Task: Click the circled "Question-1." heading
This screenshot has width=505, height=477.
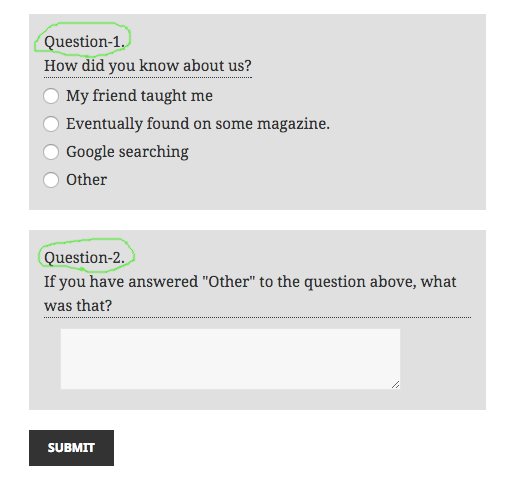Action: coord(84,42)
